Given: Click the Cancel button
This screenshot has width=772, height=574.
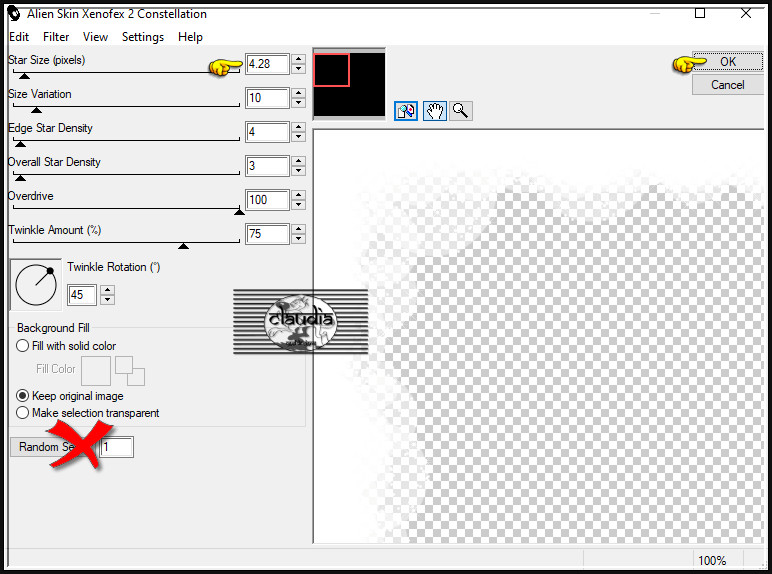Looking at the screenshot, I should tap(728, 85).
